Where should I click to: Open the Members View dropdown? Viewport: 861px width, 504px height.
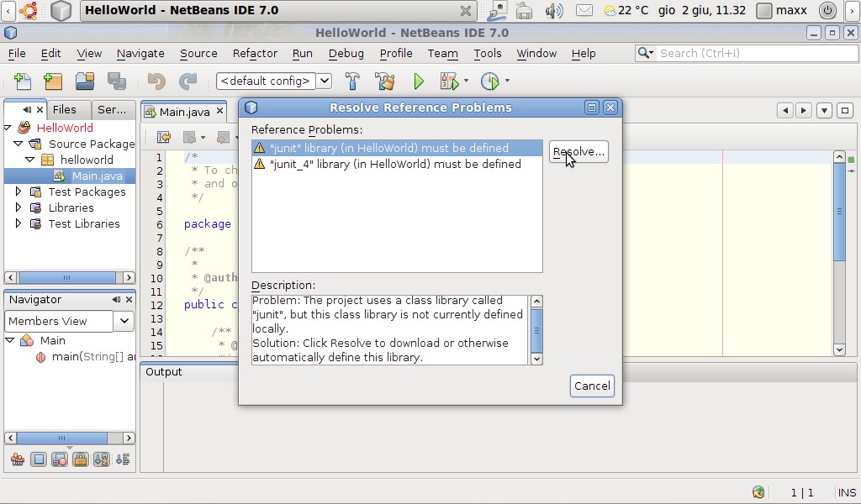(124, 321)
